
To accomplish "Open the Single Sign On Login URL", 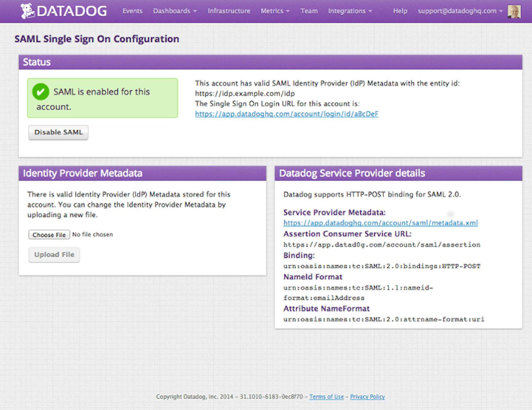I will pos(287,114).
